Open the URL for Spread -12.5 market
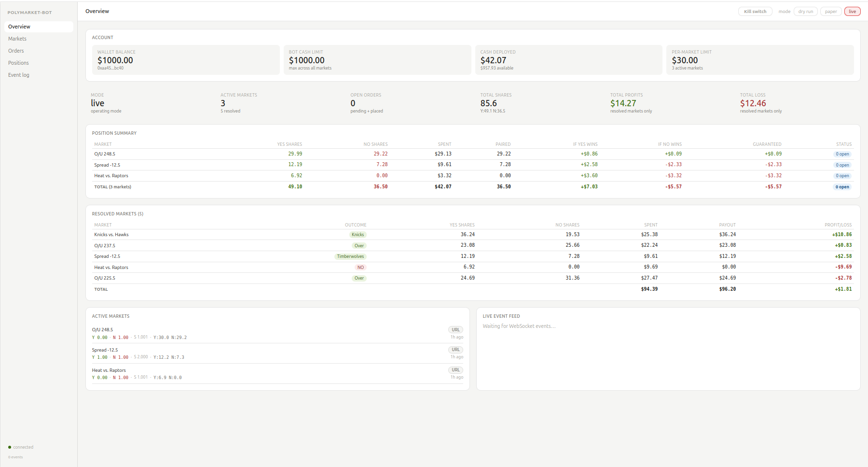Viewport: 868px width, 467px height. pos(455,350)
